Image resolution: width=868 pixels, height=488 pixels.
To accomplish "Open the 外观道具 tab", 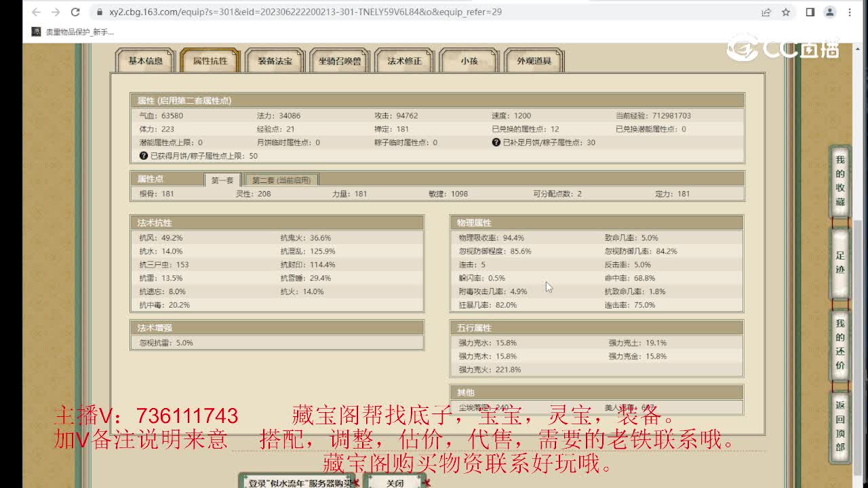I will pyautogui.click(x=533, y=61).
